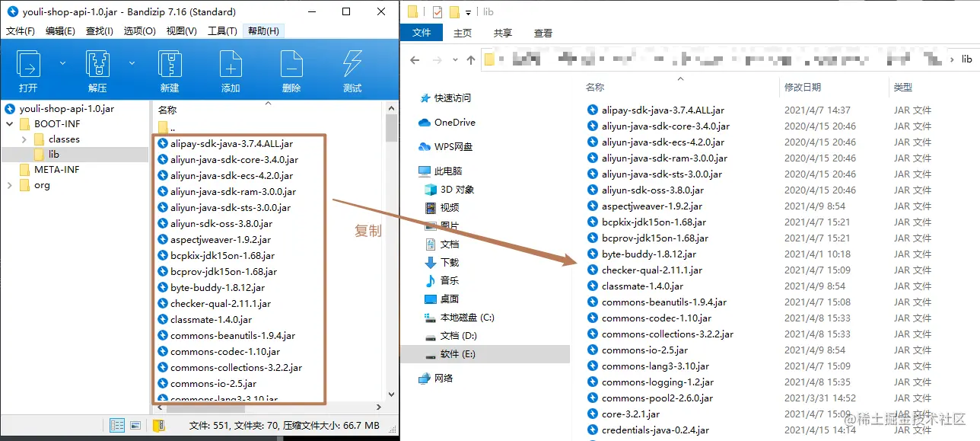Open the 查看 tab in Explorer
980x441 pixels.
(543, 33)
